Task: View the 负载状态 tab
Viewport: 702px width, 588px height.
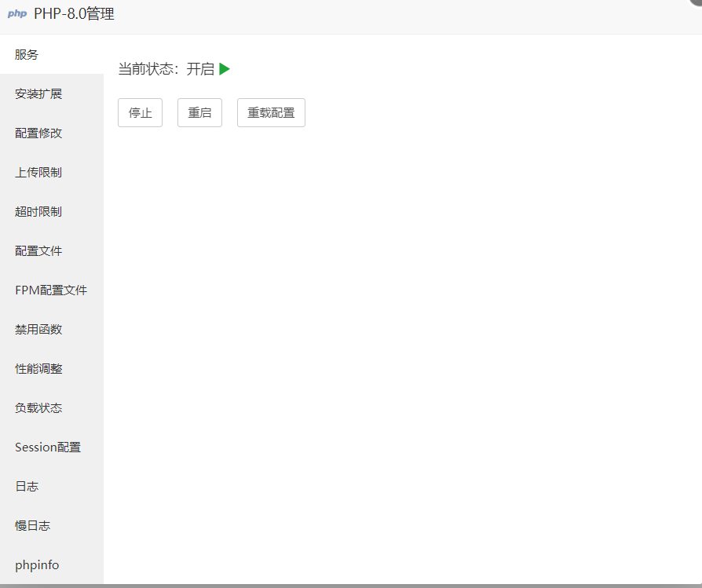Action: pyautogui.click(x=52, y=408)
